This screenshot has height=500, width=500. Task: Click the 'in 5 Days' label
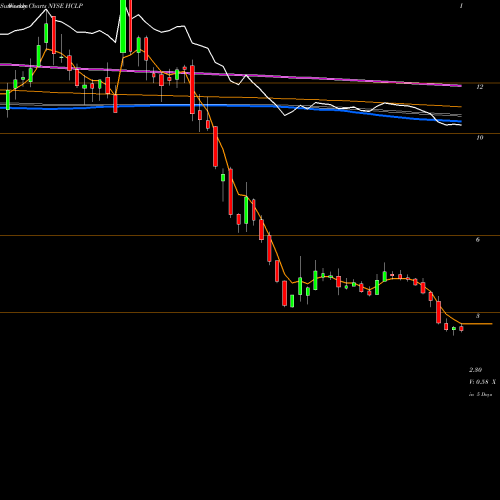pos(480,395)
